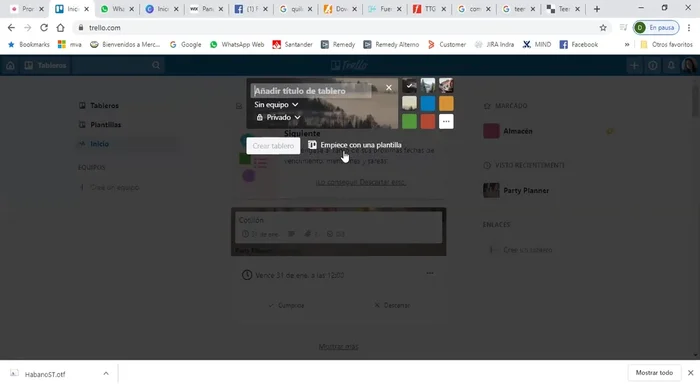This screenshot has width=700, height=386.
Task: Open the MIND bookmark
Action: [537, 45]
